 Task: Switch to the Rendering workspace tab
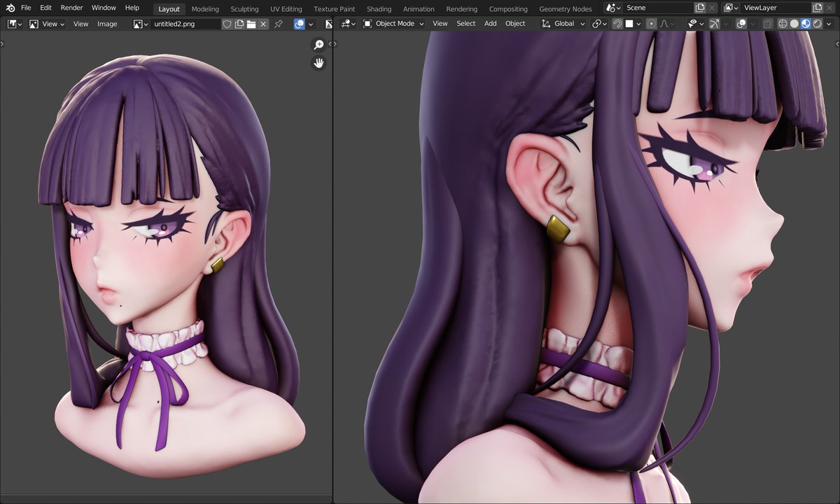click(461, 9)
